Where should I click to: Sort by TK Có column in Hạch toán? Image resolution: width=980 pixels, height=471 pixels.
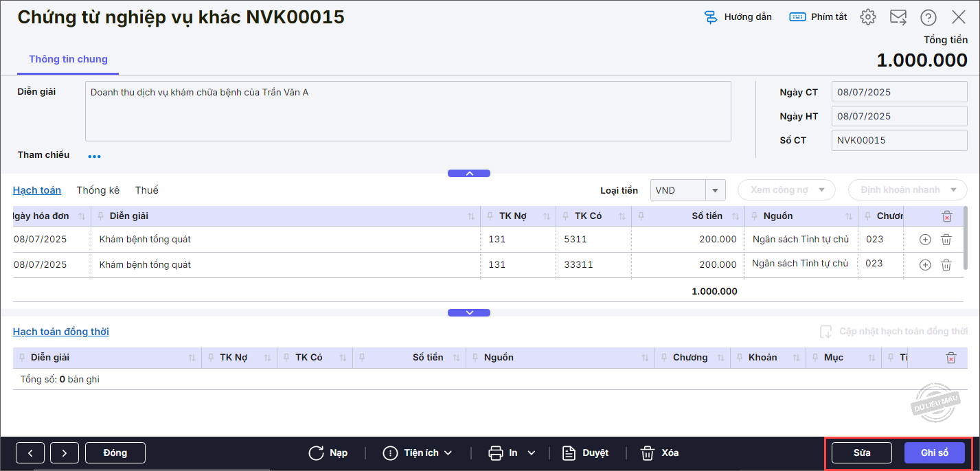(622, 216)
